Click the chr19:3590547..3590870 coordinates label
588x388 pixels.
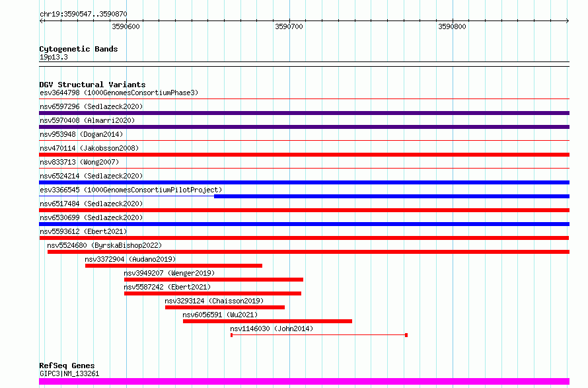coord(83,14)
